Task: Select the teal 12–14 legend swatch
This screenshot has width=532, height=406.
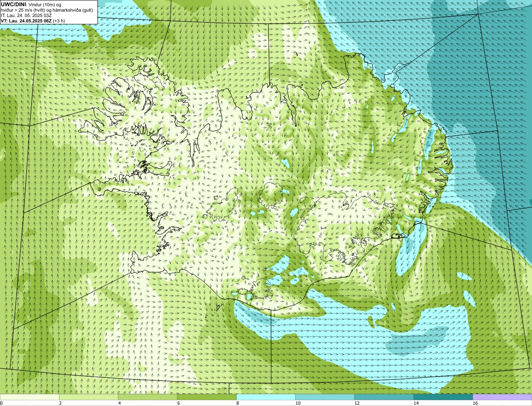Action: (x=384, y=397)
